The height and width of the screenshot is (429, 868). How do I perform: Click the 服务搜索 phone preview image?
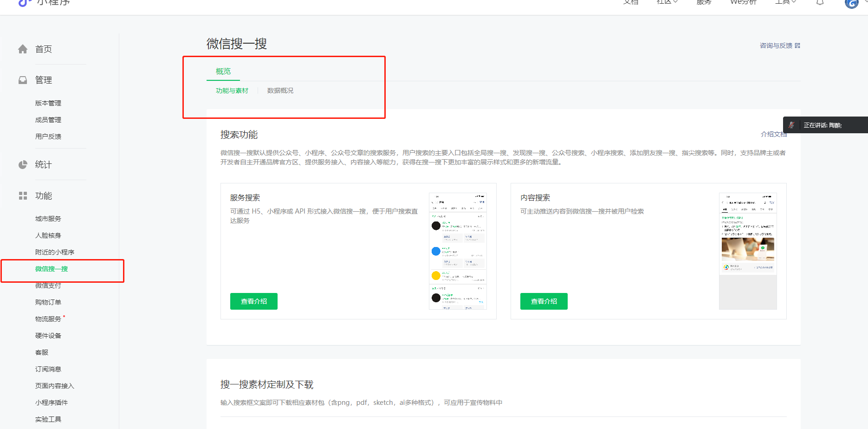click(x=458, y=251)
